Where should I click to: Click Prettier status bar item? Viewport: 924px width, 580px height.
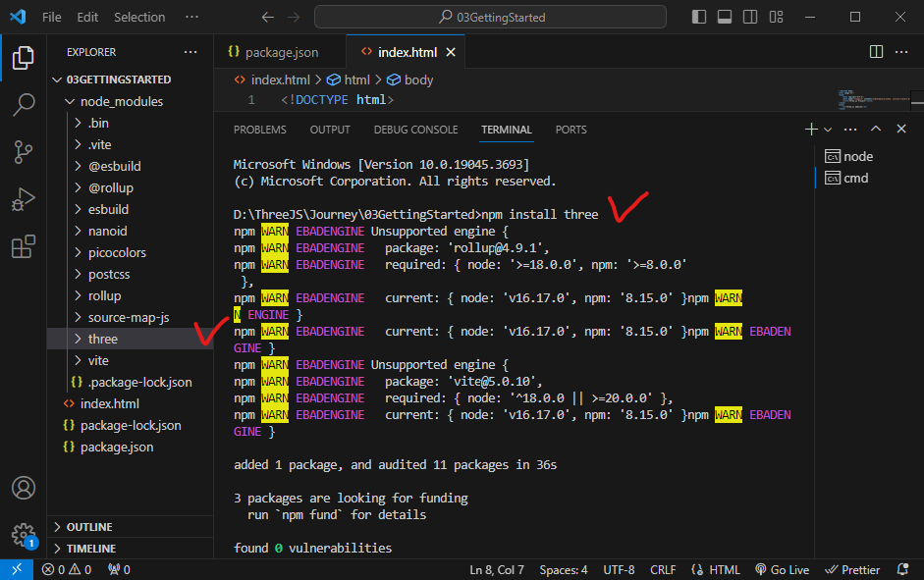click(852, 569)
